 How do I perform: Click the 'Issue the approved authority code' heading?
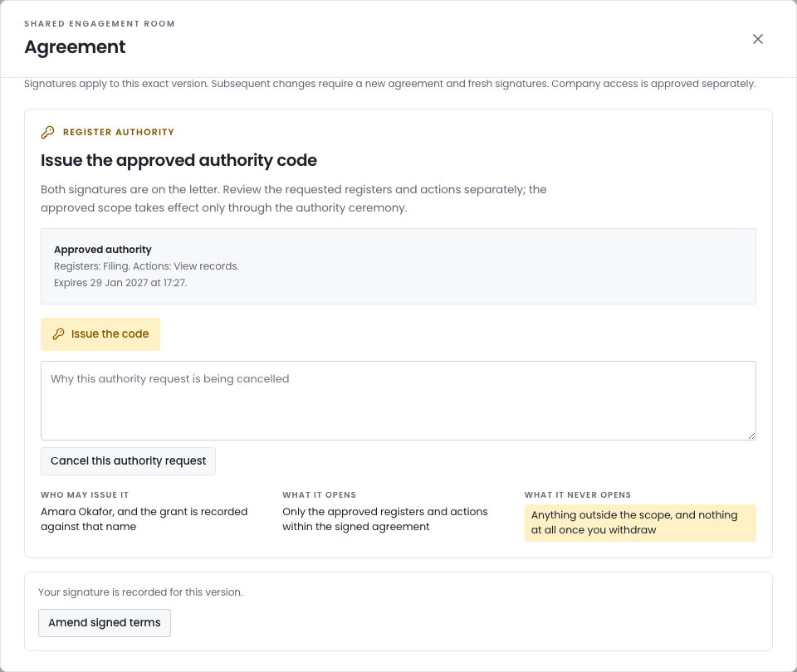178,160
